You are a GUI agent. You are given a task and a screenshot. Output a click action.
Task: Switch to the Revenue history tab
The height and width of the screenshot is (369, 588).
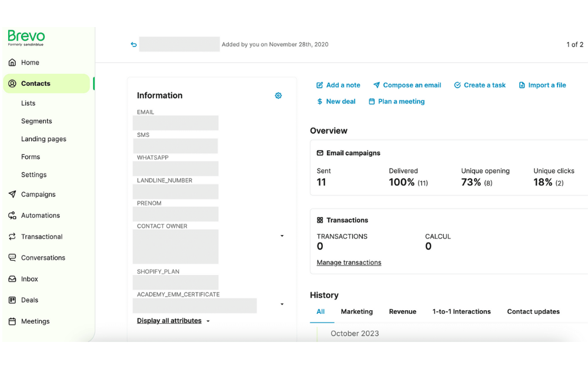tap(402, 311)
